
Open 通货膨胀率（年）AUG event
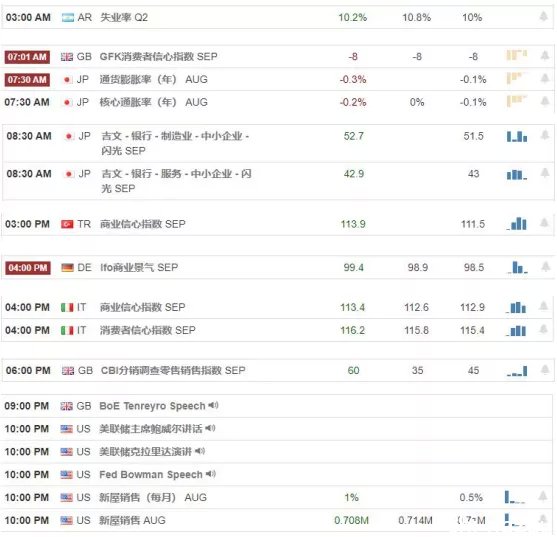coord(153,79)
